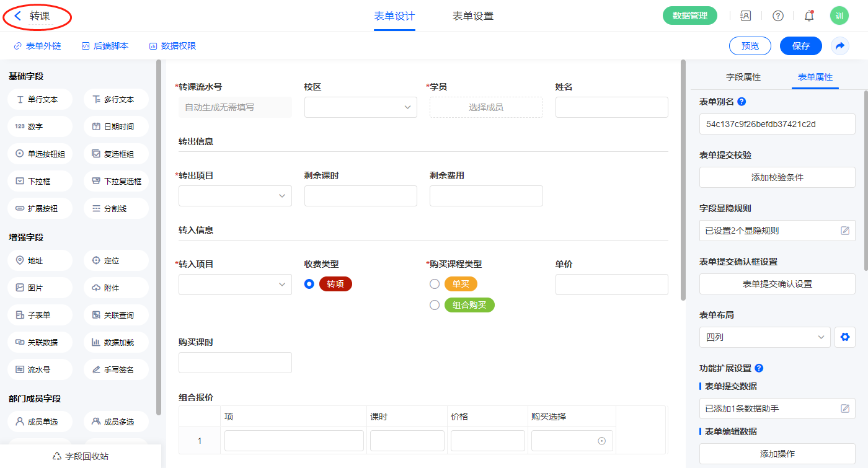Open the notification bell
The image size is (868, 468).
(808, 16)
